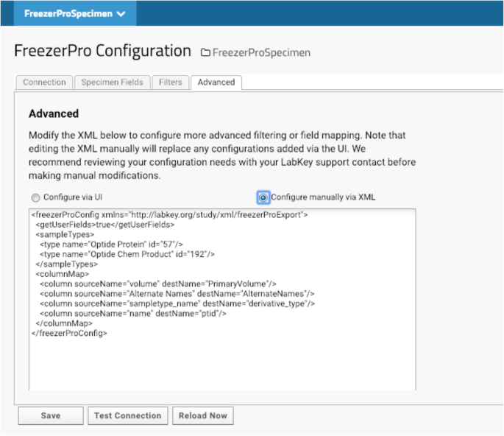This screenshot has height=436, width=504.
Task: Switch to the Specimen Fields tab
Action: pyautogui.click(x=112, y=82)
